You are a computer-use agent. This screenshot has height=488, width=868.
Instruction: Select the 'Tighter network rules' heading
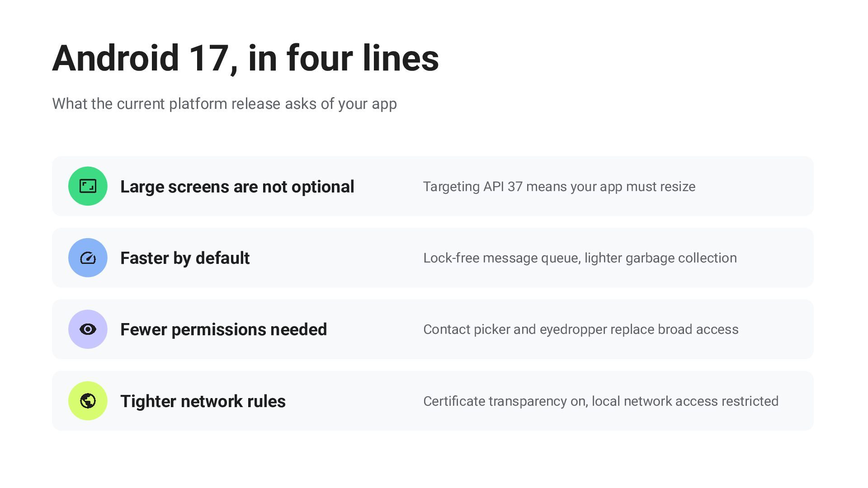coord(203,401)
